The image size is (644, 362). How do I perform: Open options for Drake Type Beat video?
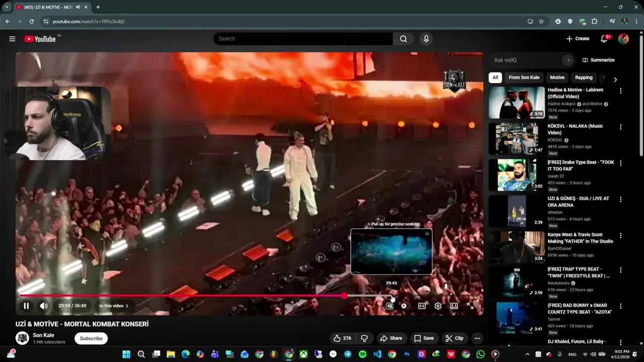(x=620, y=163)
